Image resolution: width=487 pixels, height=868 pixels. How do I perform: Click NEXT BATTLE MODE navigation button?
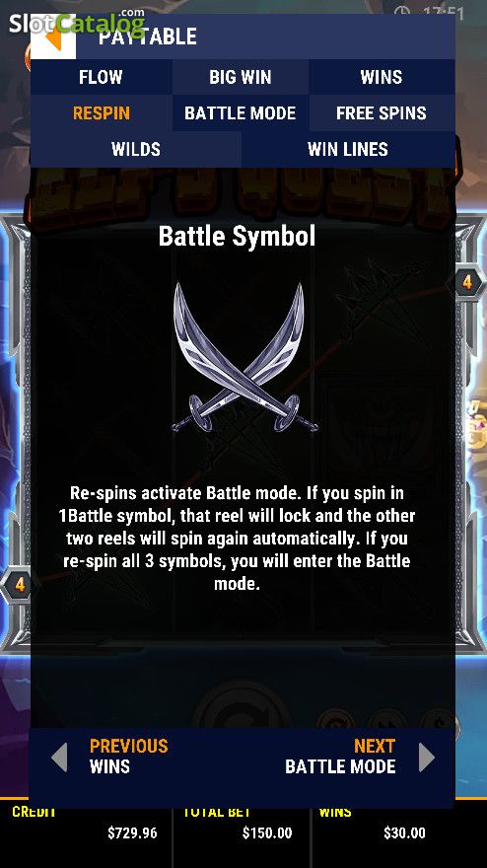point(340,757)
